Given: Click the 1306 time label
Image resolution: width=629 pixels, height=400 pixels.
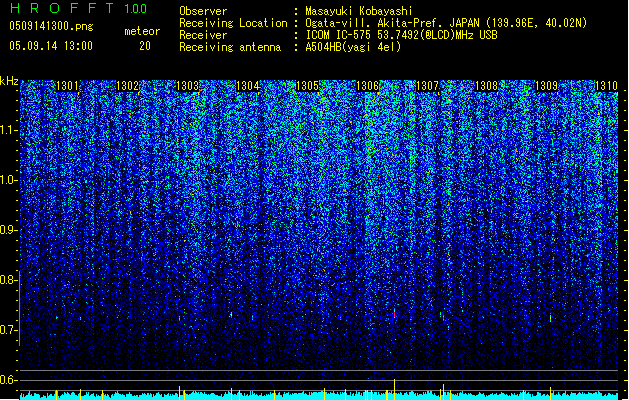Looking at the screenshot, I should [x=367, y=86].
